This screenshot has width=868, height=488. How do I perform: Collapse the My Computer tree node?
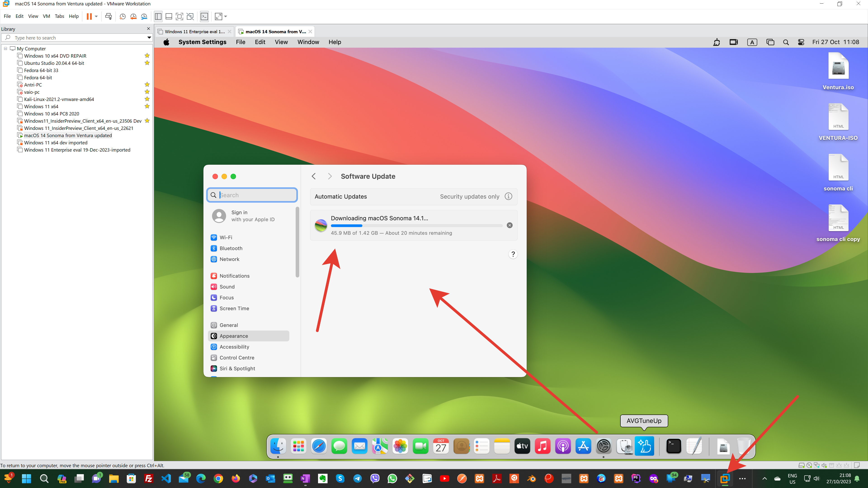(5, 49)
